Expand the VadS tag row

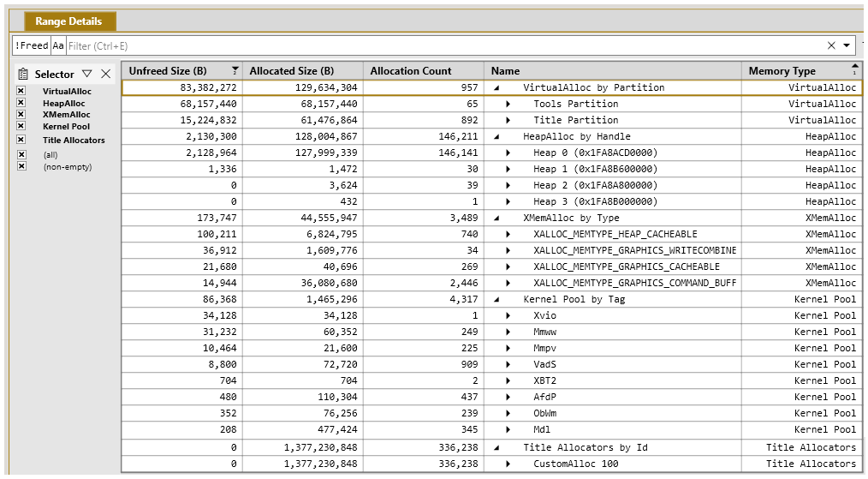click(x=508, y=365)
